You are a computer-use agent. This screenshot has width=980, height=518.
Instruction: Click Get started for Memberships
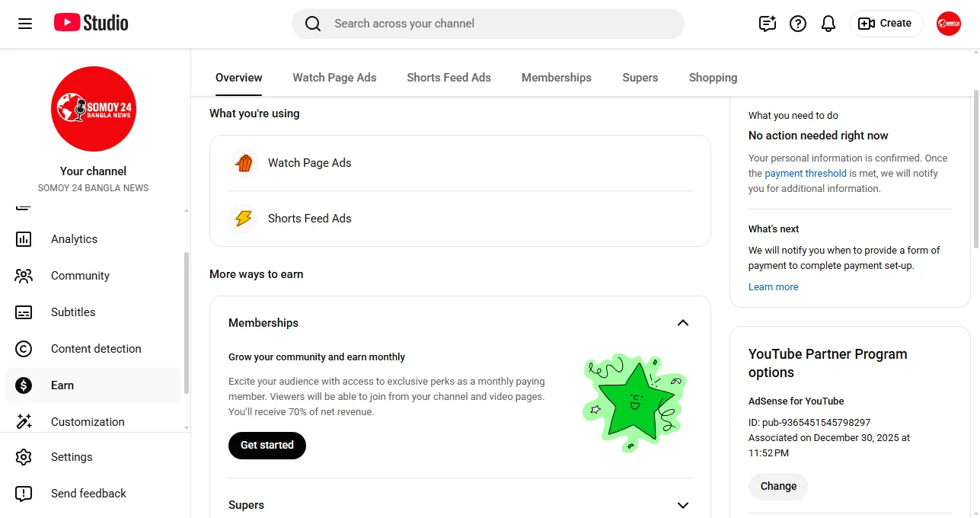pyautogui.click(x=267, y=446)
